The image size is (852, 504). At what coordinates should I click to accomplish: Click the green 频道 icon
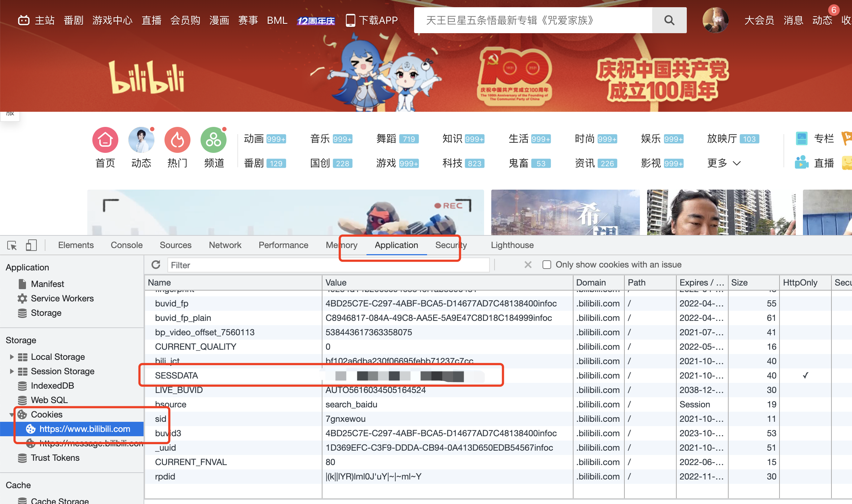coord(213,140)
